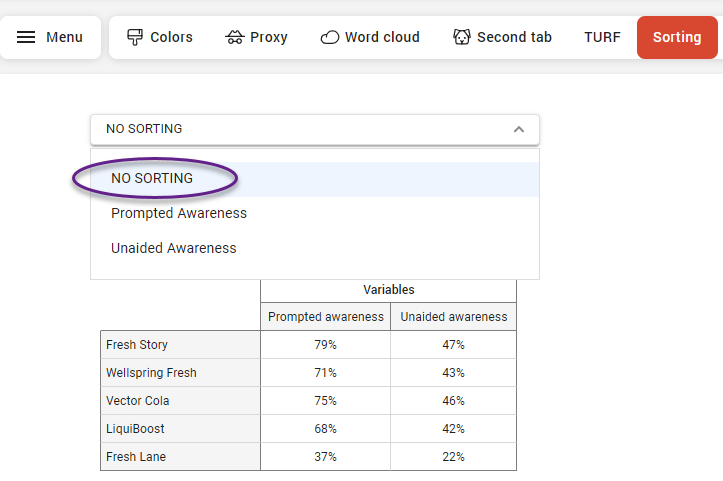The image size is (723, 481).
Task: Click the Prompted awareness column header
Action: (325, 317)
